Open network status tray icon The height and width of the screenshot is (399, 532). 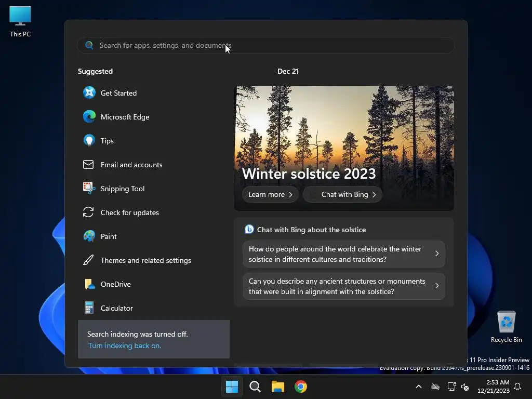click(x=451, y=387)
